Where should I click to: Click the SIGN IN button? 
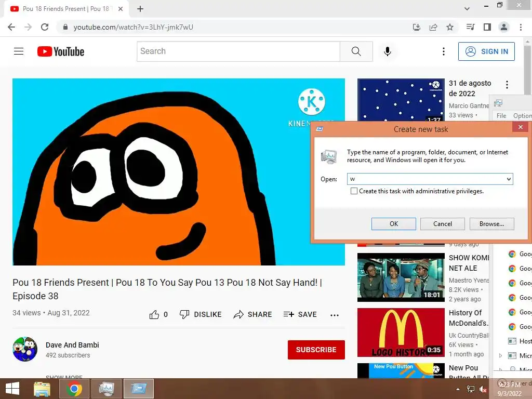pyautogui.click(x=486, y=51)
